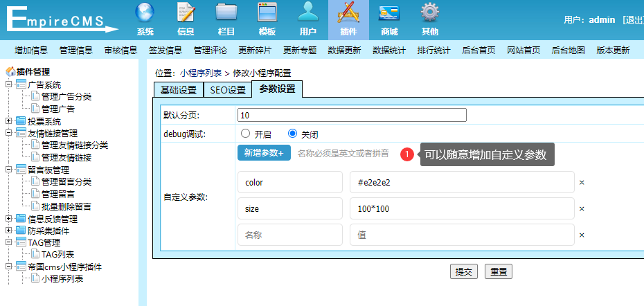This screenshot has width=644, height=306.
Task: Switch to the SEO设置 tab
Action: [227, 90]
